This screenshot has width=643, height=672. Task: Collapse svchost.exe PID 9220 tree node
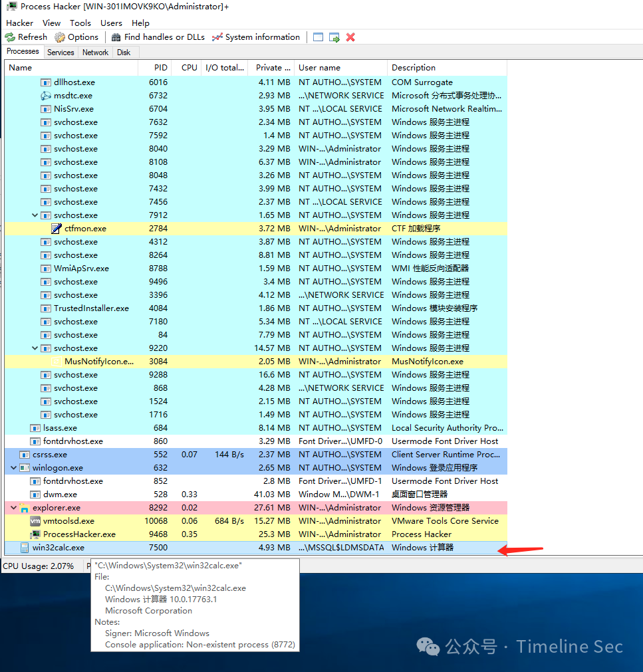tap(35, 348)
